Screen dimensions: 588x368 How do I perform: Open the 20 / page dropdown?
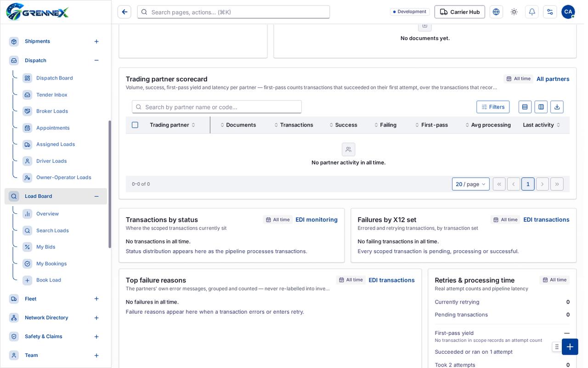pyautogui.click(x=470, y=184)
